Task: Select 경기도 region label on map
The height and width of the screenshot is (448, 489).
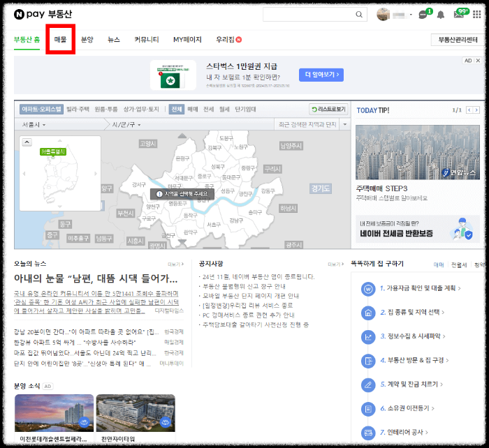Action: point(321,188)
